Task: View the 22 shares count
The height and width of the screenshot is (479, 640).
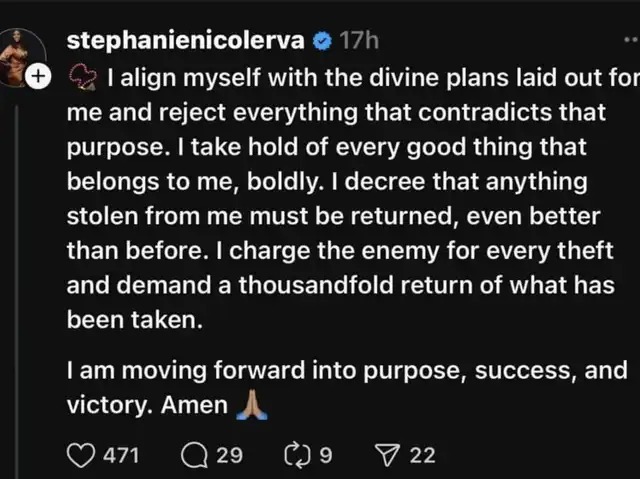Action: 422,455
